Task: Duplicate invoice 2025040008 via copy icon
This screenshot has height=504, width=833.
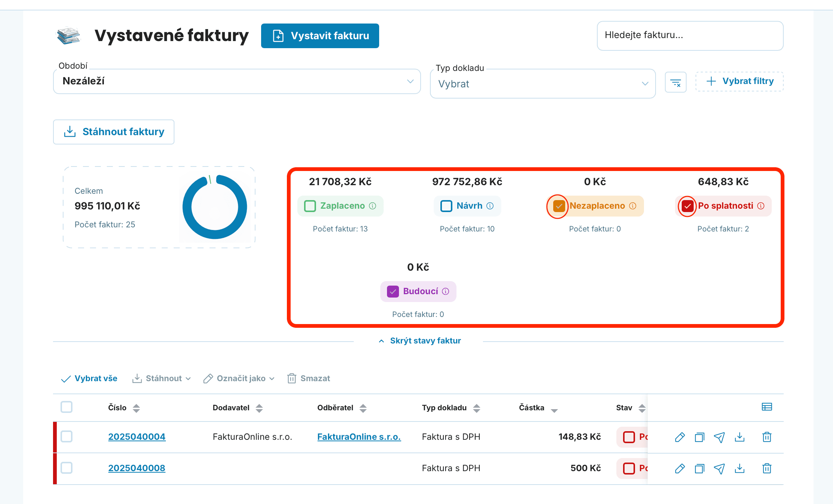Action: [700, 468]
